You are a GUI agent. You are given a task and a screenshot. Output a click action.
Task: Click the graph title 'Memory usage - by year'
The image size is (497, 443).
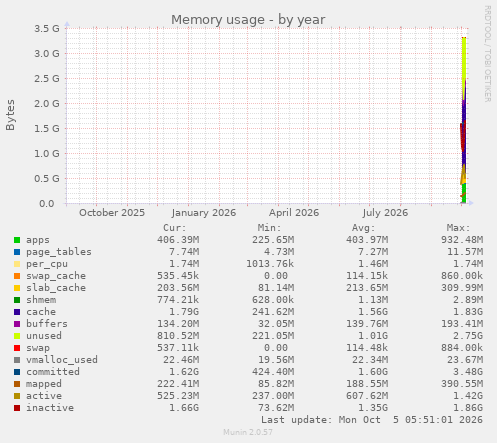click(x=248, y=20)
